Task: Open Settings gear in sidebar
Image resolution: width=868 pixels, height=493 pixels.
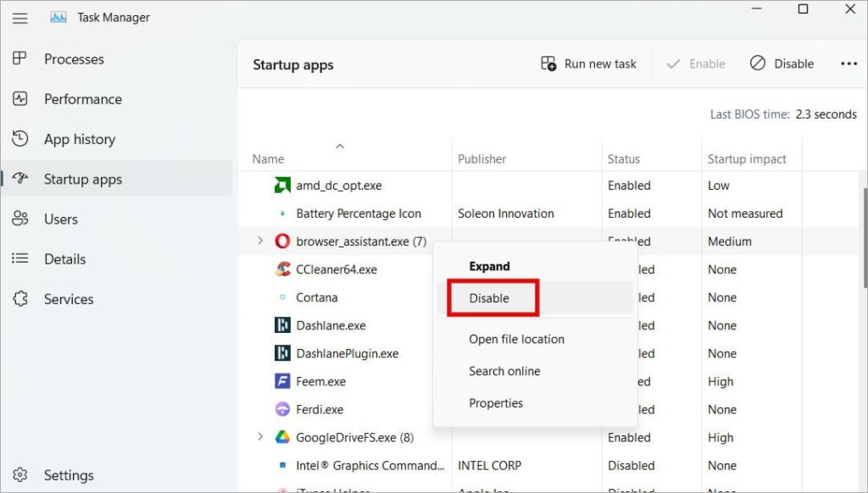Action: (20, 475)
